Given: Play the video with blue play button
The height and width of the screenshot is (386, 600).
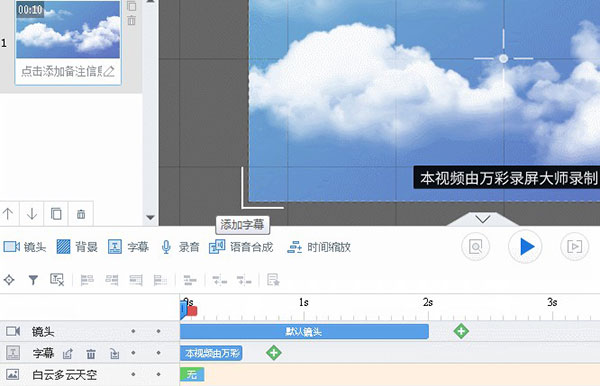Looking at the screenshot, I should click(x=525, y=246).
